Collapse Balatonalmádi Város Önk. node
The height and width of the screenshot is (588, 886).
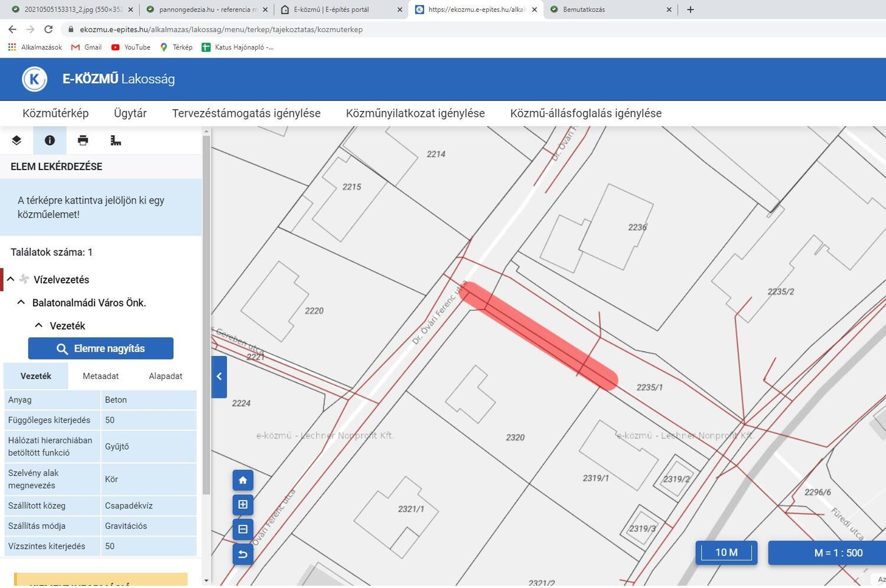[x=21, y=302]
